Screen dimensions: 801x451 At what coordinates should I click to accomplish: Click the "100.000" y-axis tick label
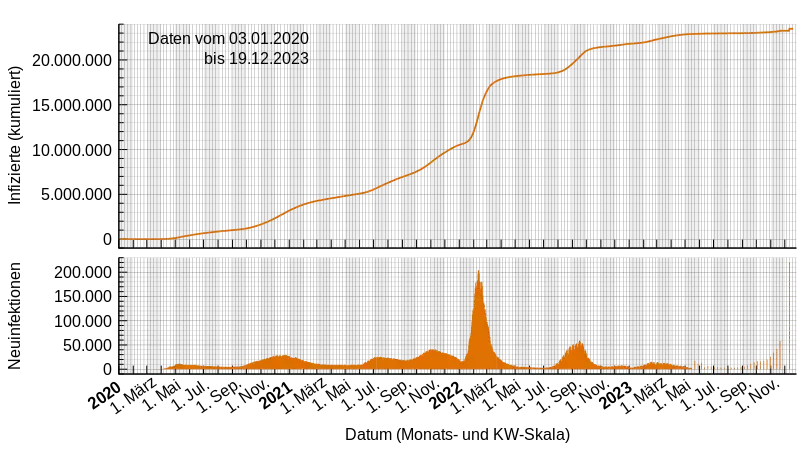[83, 321]
